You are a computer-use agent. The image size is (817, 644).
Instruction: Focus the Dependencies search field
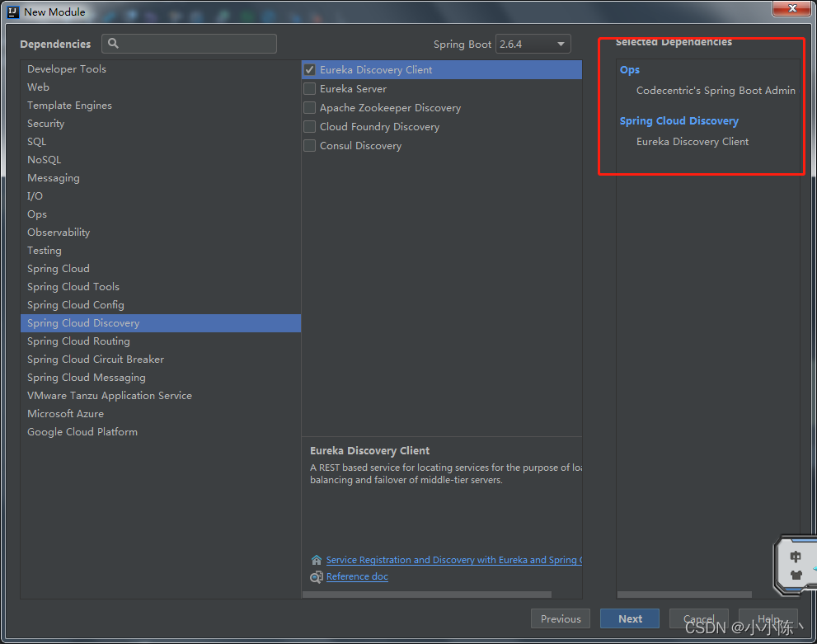[189, 44]
